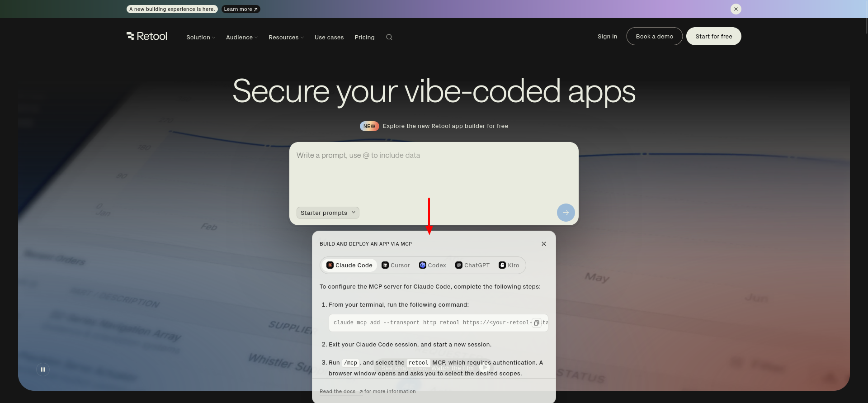Close the MCP build and deploy panel
Screen dimensions: 868x403
544,244
